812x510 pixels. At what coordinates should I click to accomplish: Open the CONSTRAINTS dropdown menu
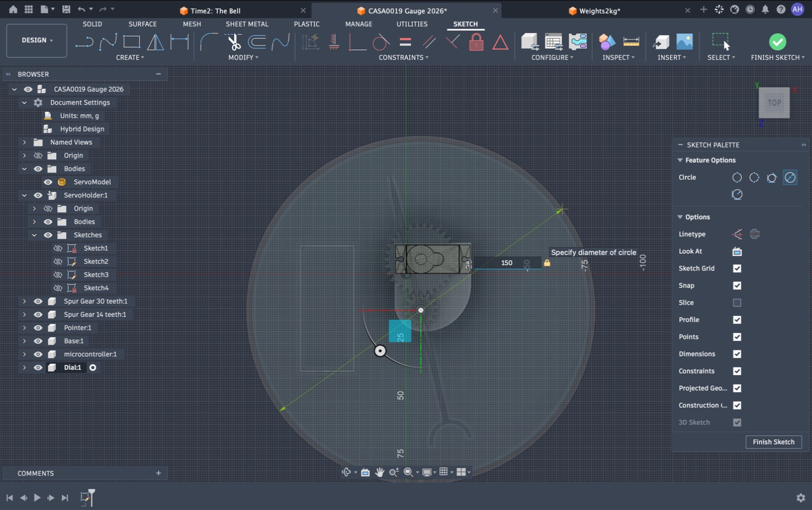(x=404, y=57)
